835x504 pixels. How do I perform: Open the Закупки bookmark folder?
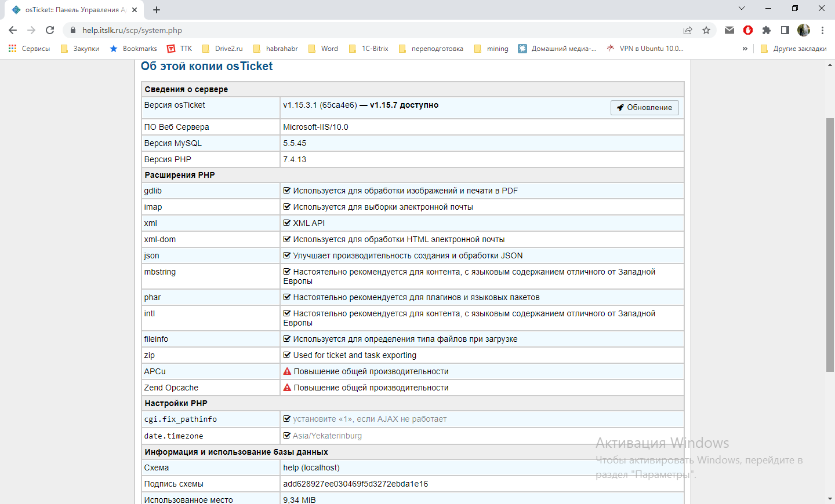(x=80, y=49)
